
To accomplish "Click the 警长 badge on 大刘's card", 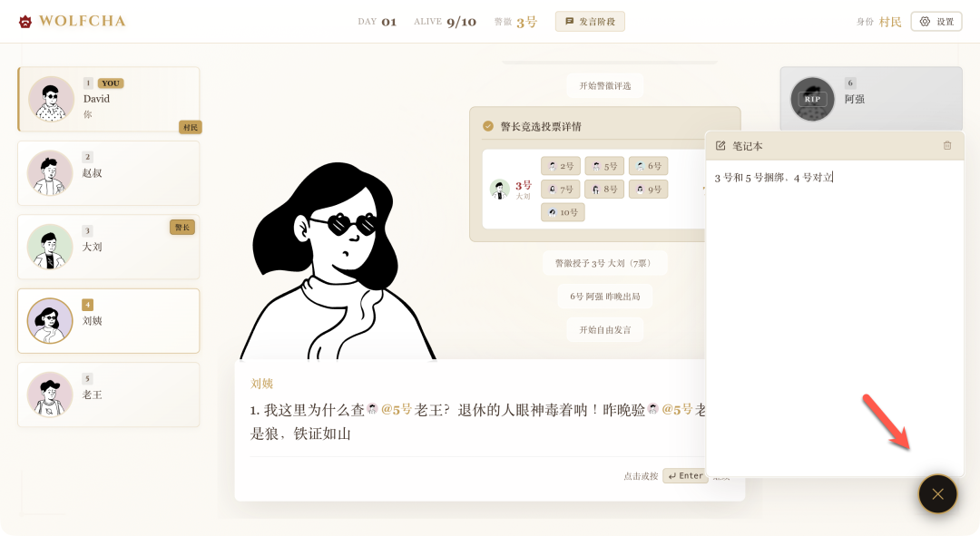I will point(181,228).
